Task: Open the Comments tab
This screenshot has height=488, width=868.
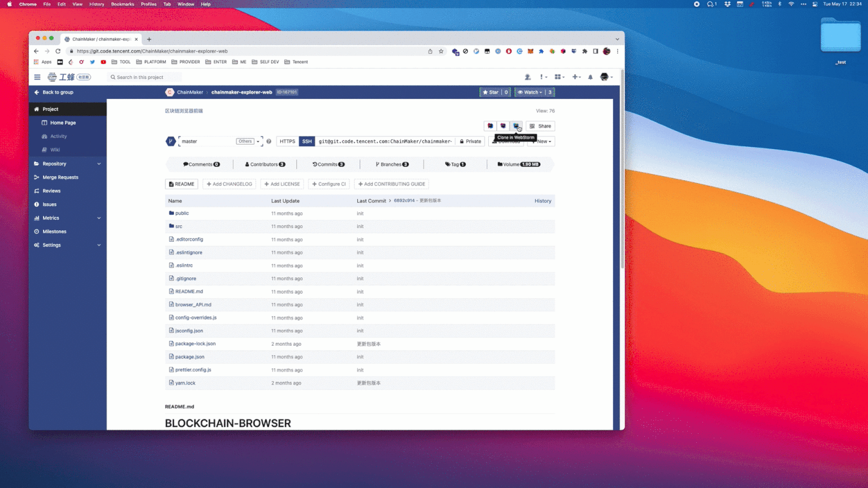Action: pos(201,164)
